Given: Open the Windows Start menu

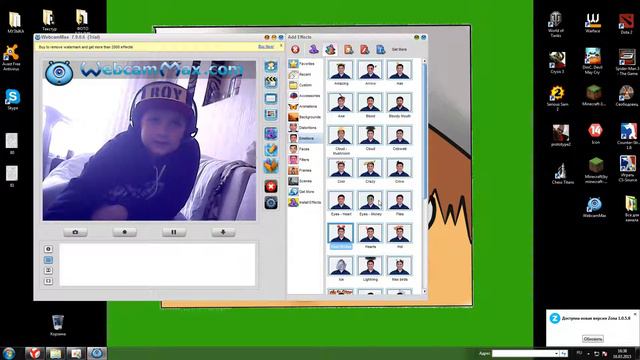Looking at the screenshot, I should click(9, 353).
